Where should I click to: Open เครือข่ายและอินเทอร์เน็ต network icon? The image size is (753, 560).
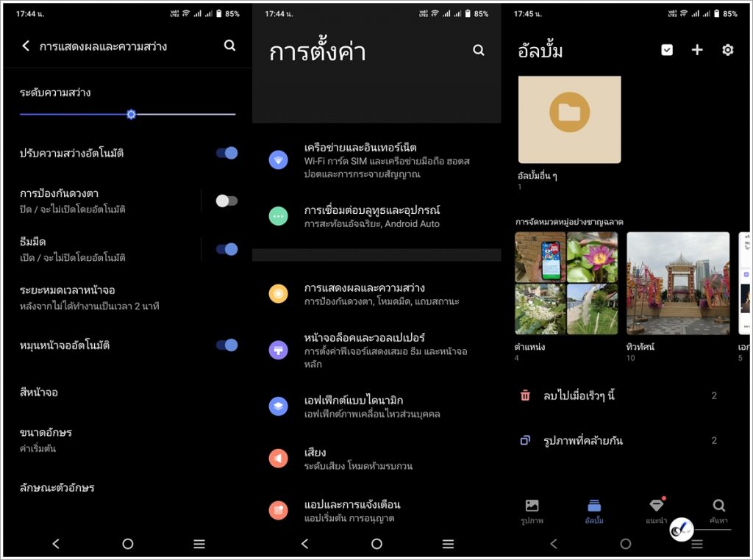(278, 159)
